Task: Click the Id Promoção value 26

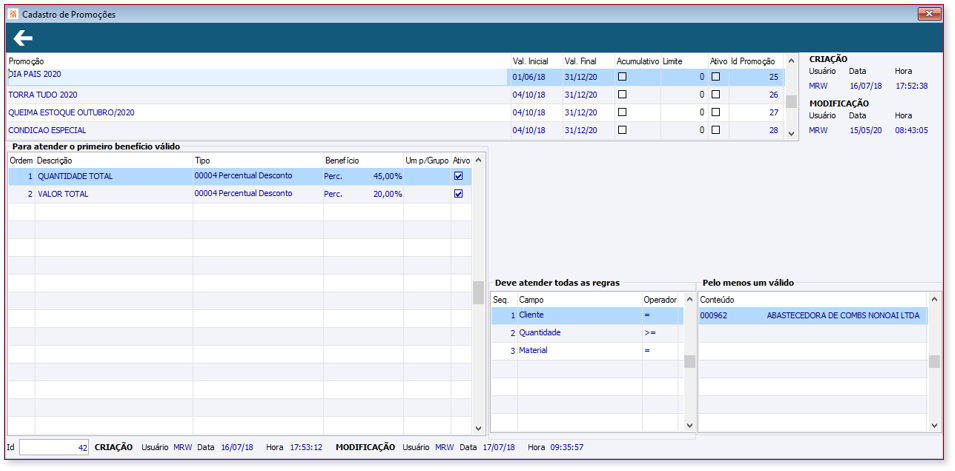Action: (774, 94)
